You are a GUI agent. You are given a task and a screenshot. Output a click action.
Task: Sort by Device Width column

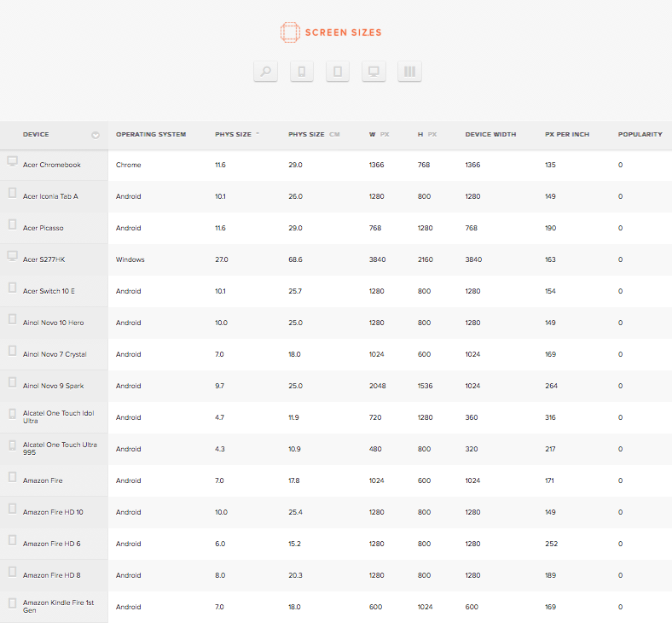[x=490, y=135]
